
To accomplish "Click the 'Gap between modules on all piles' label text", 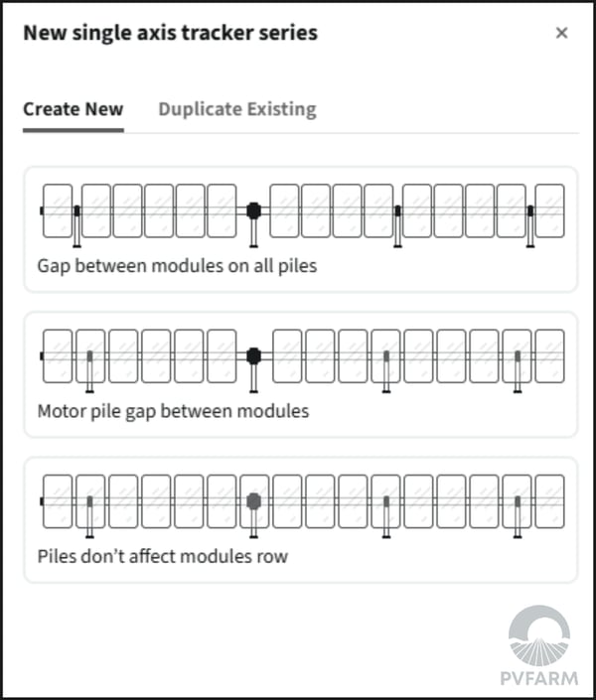I will (178, 266).
